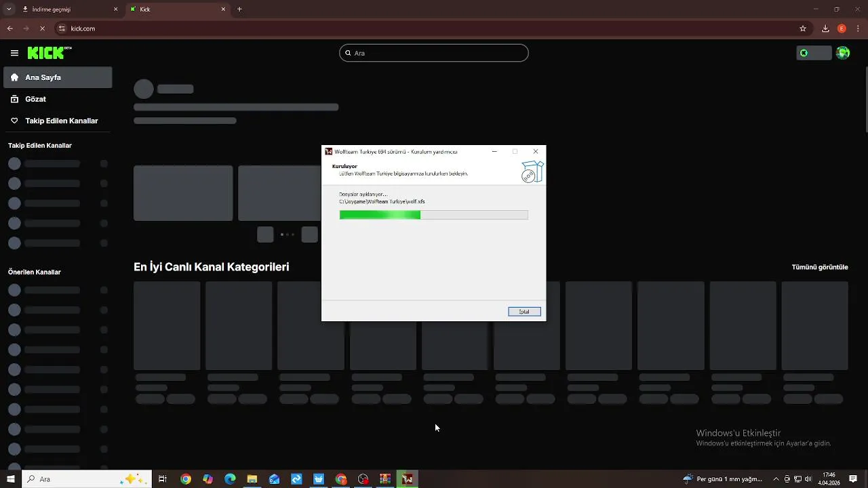Viewport: 868px width, 488px height.
Task: Click the browser forward arrow
Action: (26, 28)
